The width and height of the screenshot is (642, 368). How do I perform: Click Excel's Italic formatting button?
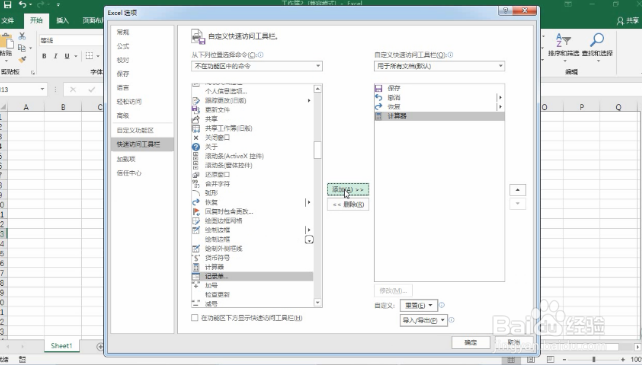[55, 56]
